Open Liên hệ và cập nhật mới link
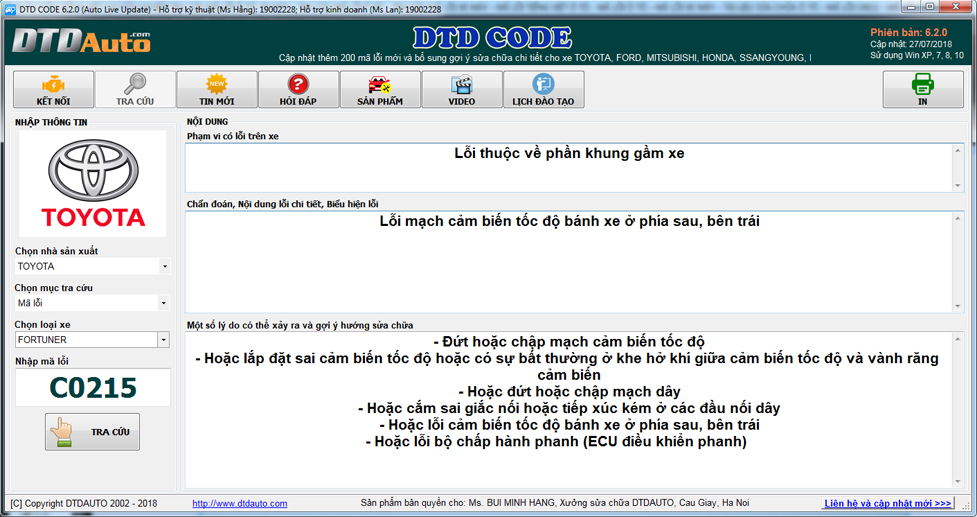The width and height of the screenshot is (977, 517). 888,503
